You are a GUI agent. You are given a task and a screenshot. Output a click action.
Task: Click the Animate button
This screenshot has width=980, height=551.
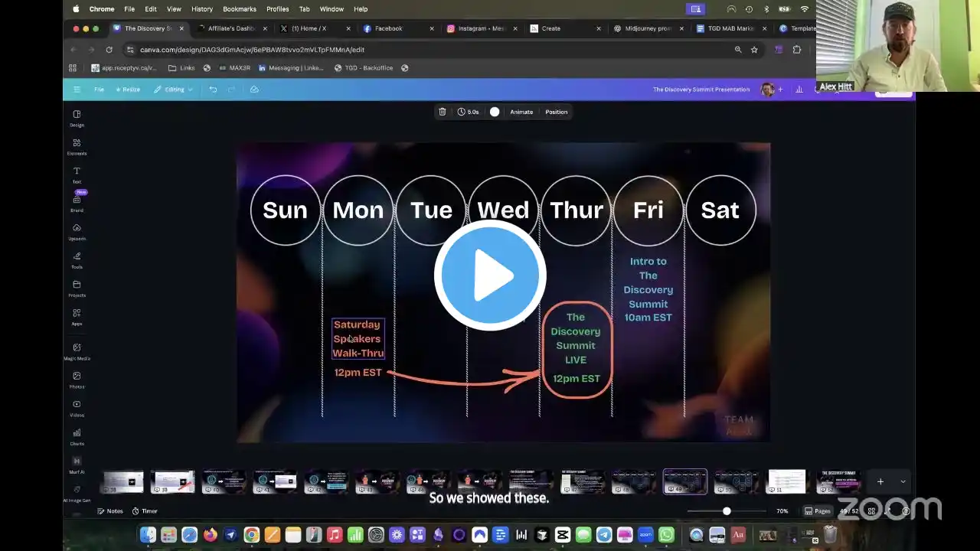point(521,112)
